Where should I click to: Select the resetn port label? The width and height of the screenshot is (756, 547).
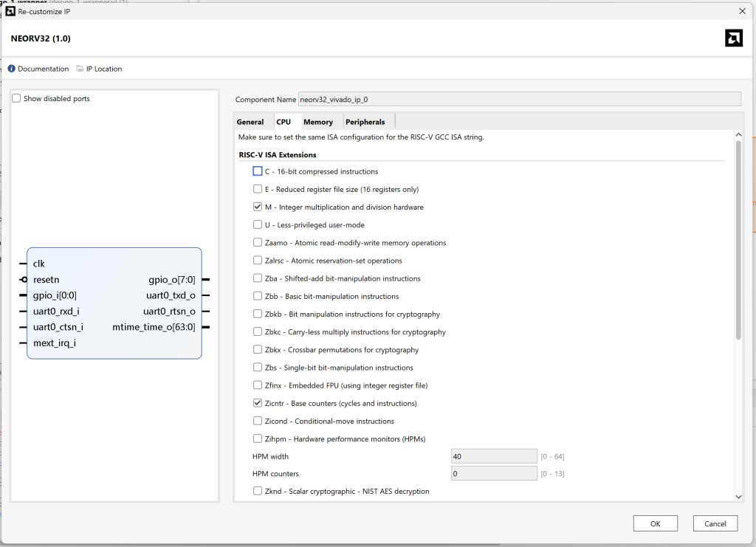(x=46, y=280)
